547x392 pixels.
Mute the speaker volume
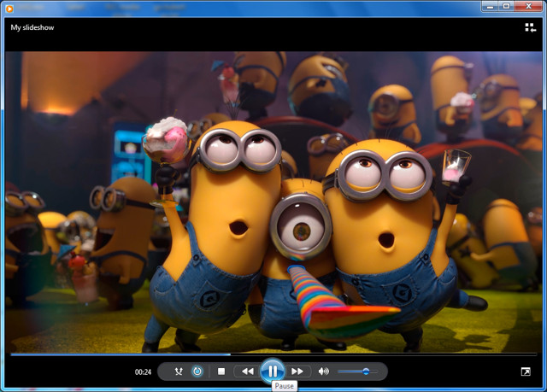(x=323, y=372)
